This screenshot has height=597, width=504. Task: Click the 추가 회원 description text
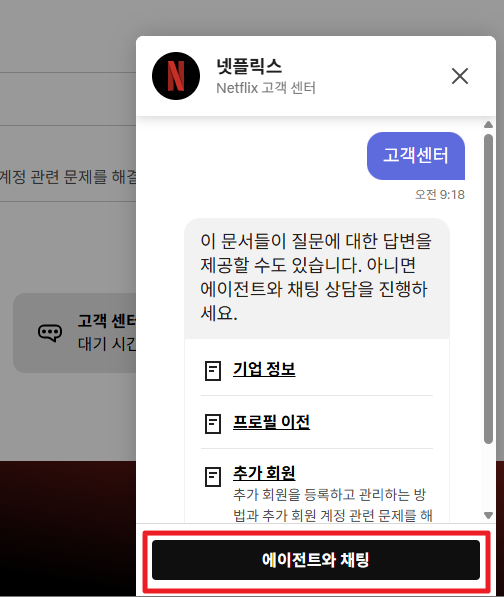(333, 505)
